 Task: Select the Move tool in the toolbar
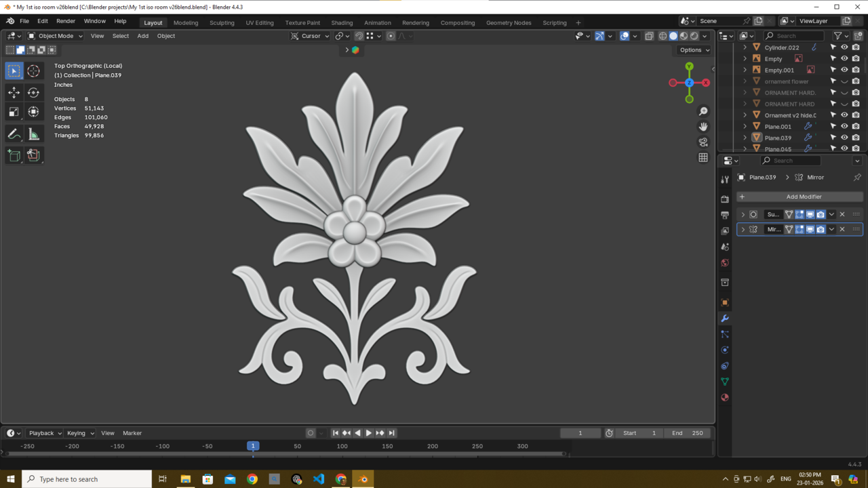(x=14, y=92)
